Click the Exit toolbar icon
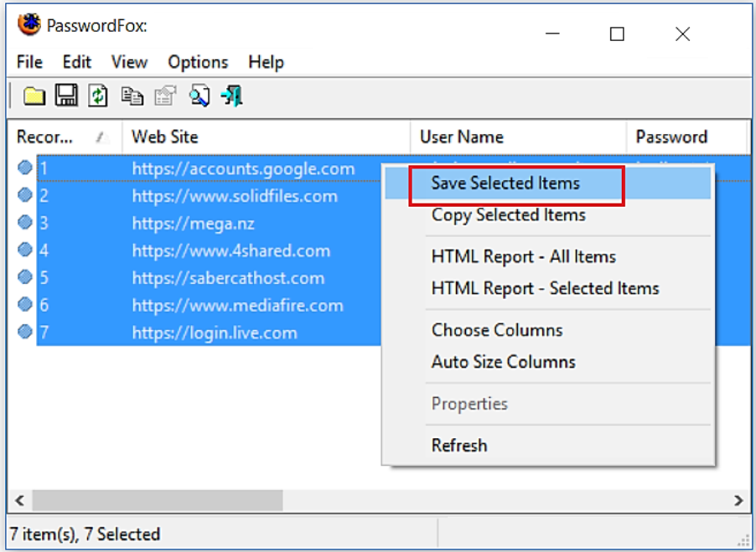Viewport: 756px width, 552px height. (x=232, y=95)
